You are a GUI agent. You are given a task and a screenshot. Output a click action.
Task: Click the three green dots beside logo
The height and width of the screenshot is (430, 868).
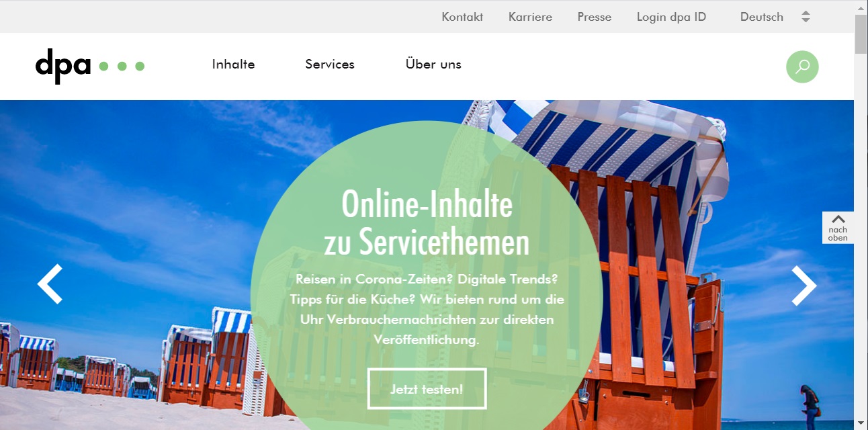click(122, 66)
